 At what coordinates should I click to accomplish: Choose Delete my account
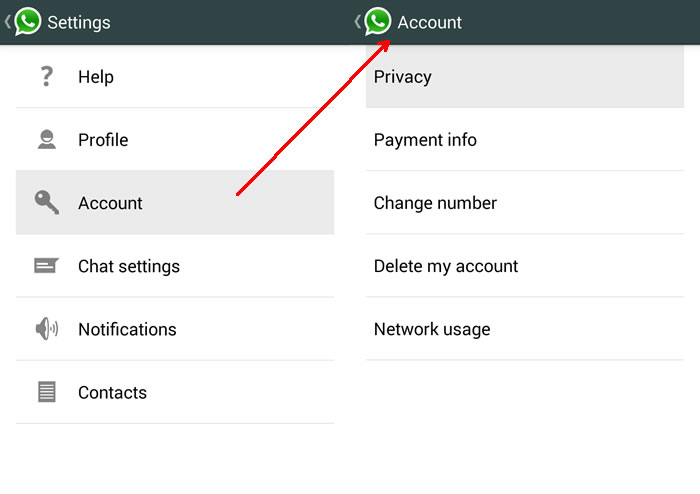point(446,266)
